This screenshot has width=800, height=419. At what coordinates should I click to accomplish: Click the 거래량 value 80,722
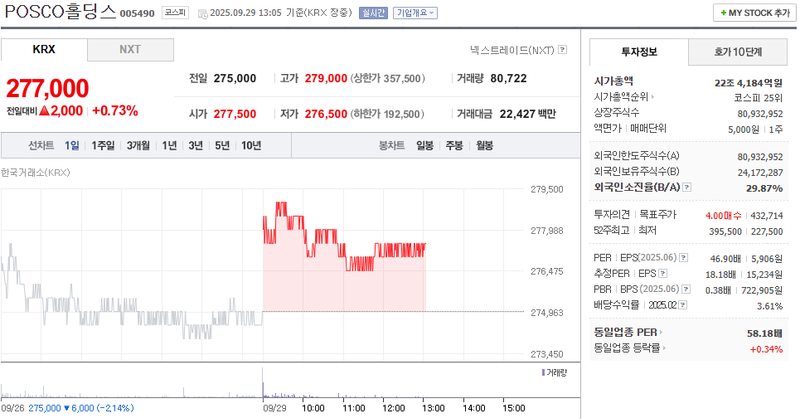508,78
